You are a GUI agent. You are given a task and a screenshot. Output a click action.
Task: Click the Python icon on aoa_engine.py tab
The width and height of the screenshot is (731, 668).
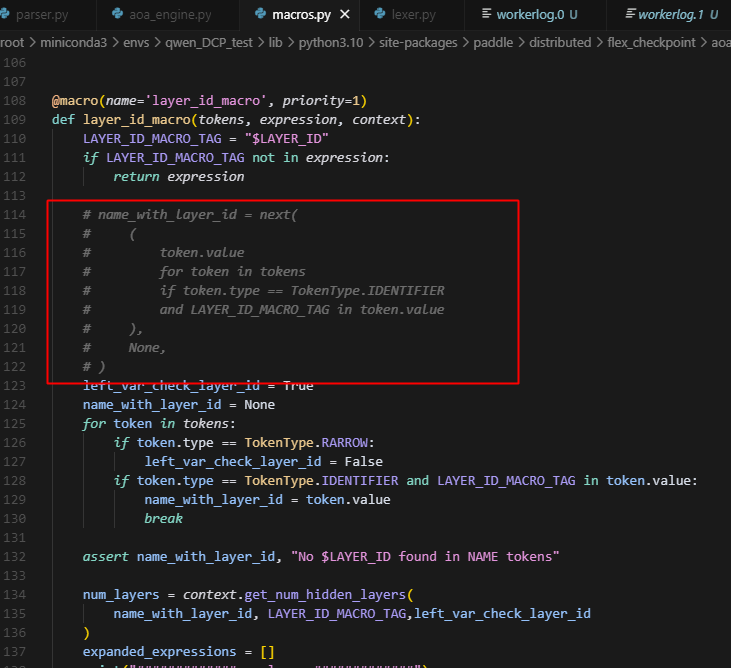pos(116,15)
